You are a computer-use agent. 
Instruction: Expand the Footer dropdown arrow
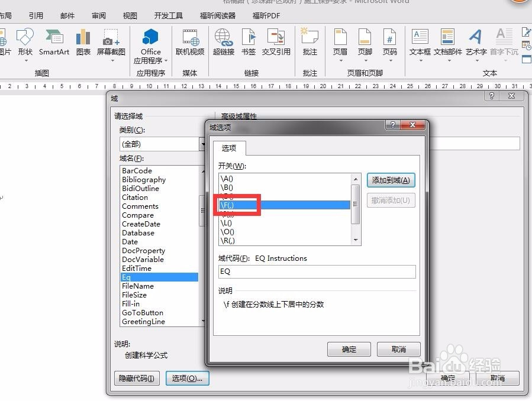pyautogui.click(x=366, y=61)
